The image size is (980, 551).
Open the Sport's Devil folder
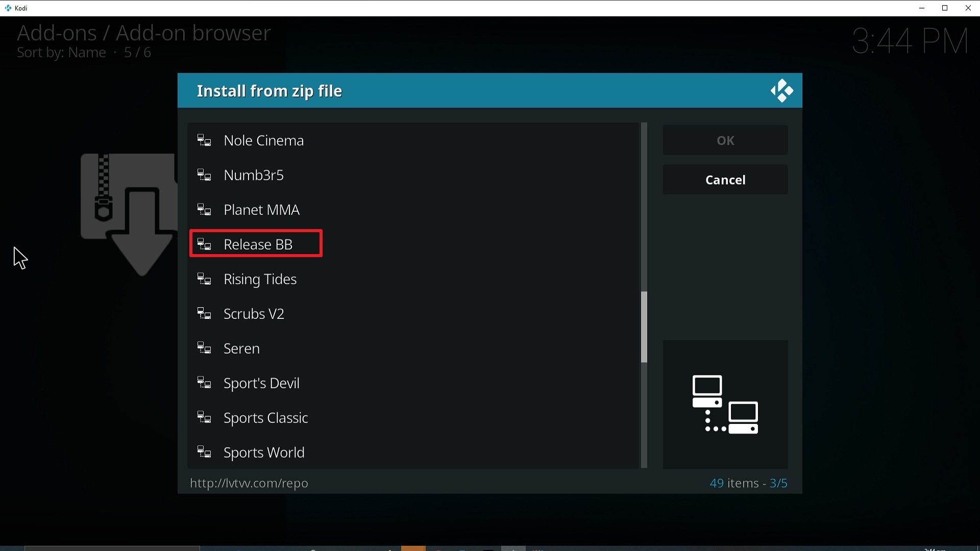click(413, 383)
